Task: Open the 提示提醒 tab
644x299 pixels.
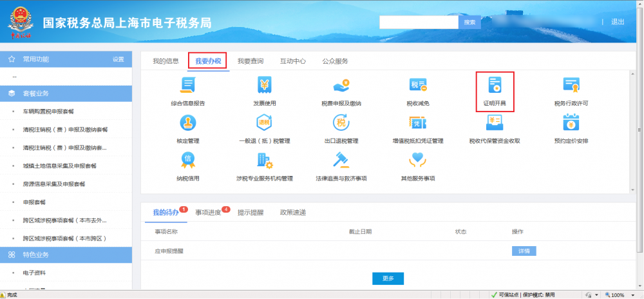Action: [251, 213]
